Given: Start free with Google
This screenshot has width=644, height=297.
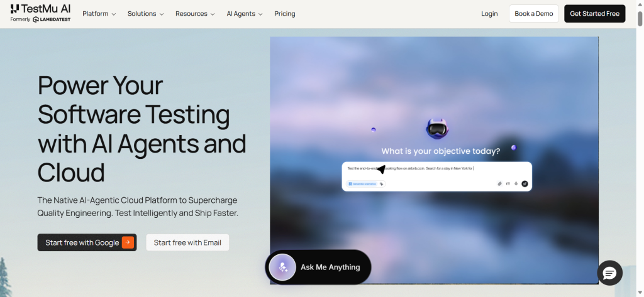Looking at the screenshot, I should (x=87, y=242).
